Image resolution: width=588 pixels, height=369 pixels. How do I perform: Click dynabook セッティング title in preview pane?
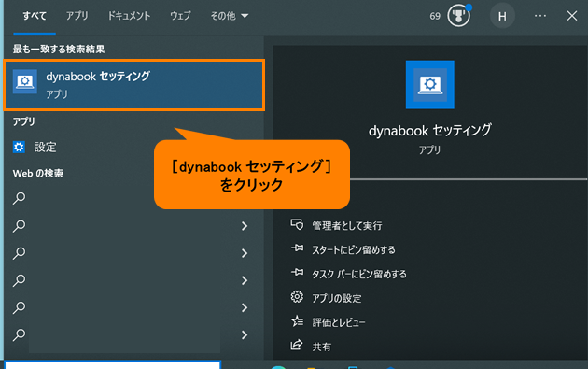(429, 131)
